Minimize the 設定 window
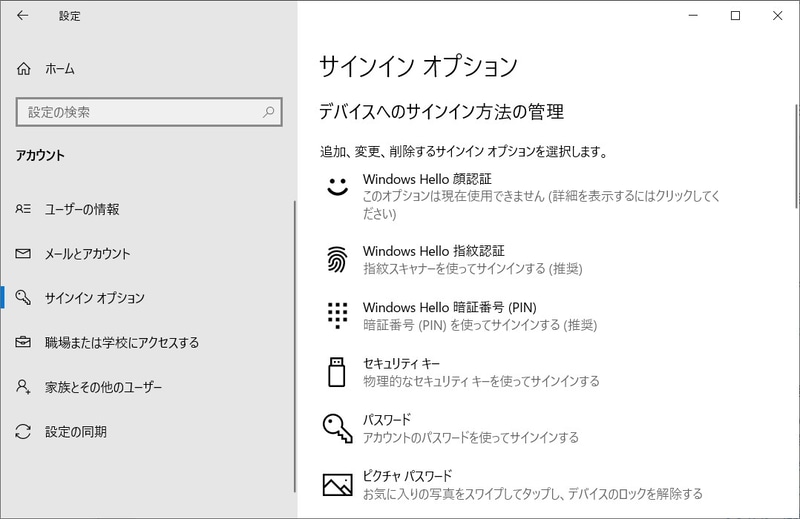Screen dimensions: 800x519 [693, 16]
